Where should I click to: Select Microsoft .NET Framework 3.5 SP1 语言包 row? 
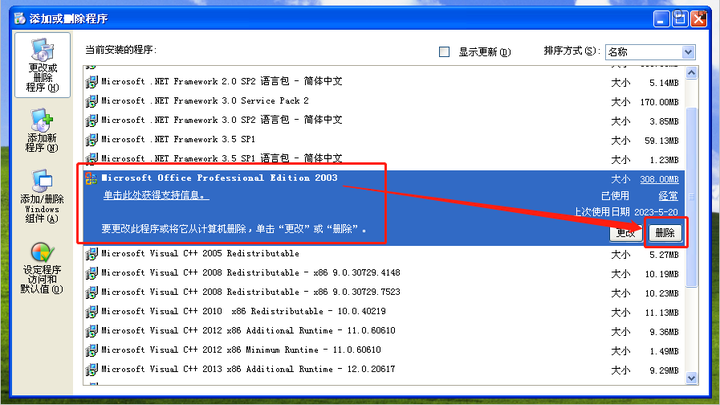[x=383, y=159]
